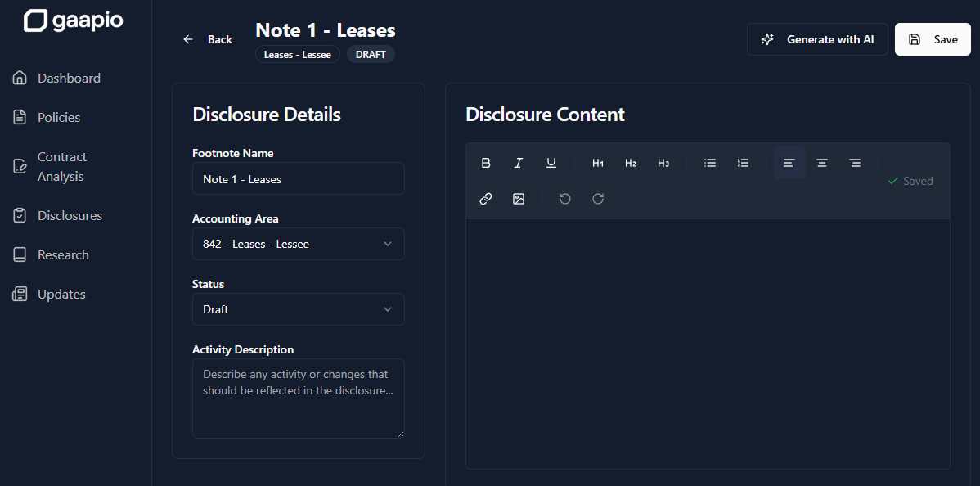This screenshot has width=980, height=486.
Task: Insert a numbered list
Action: point(743,163)
